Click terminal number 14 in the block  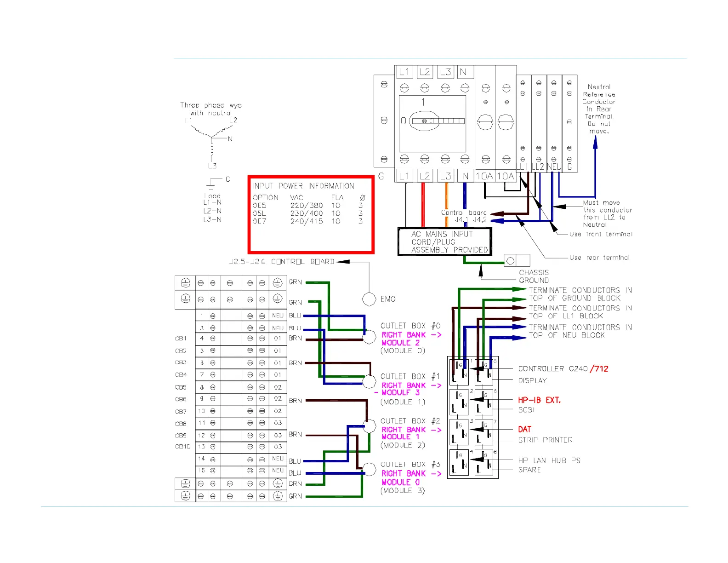pyautogui.click(x=201, y=459)
